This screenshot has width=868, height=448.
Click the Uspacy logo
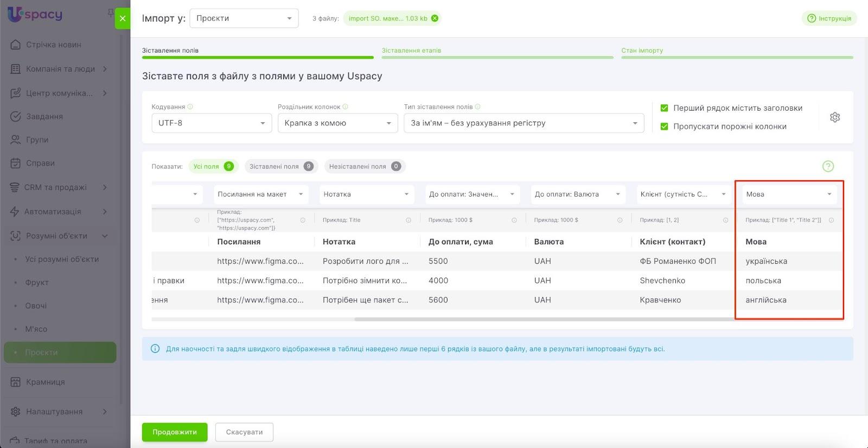pos(35,15)
